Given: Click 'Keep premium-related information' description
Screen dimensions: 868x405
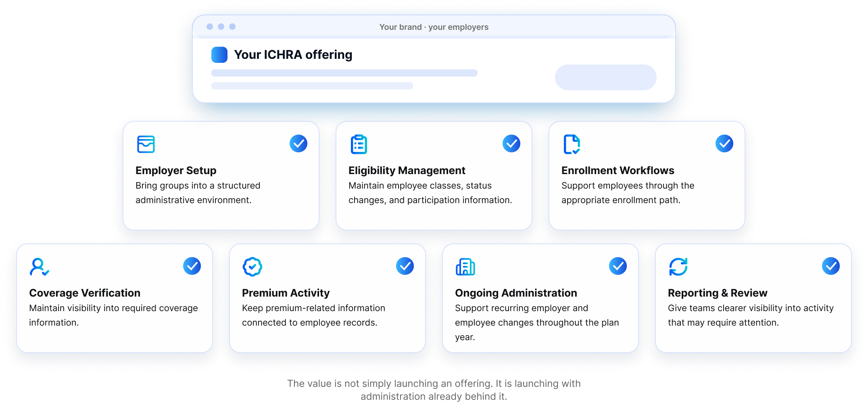Looking at the screenshot, I should pos(314,316).
